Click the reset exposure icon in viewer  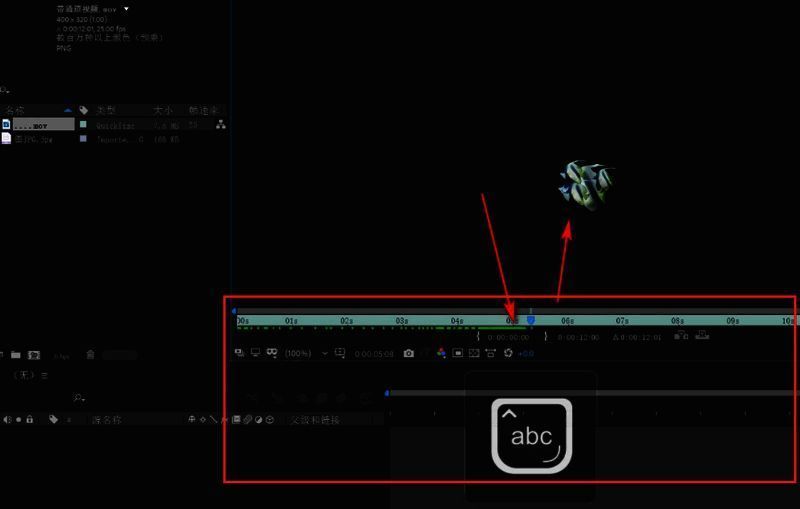click(508, 353)
